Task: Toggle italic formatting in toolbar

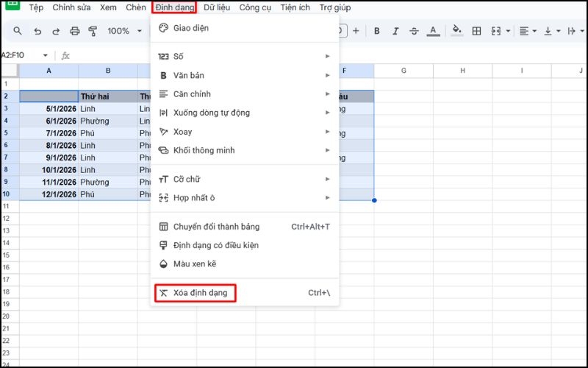Action: click(395, 31)
